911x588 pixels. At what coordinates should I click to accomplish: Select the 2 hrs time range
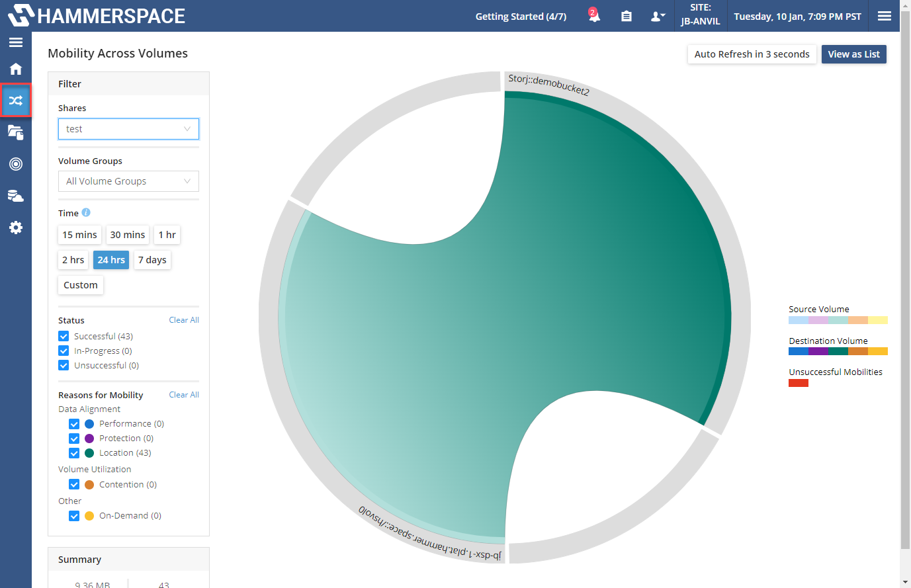[x=73, y=260]
